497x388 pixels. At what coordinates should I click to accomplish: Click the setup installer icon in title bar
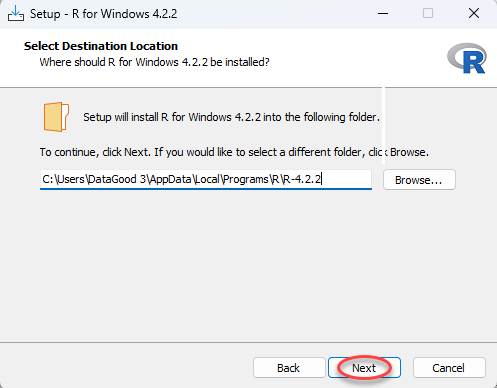click(16, 14)
